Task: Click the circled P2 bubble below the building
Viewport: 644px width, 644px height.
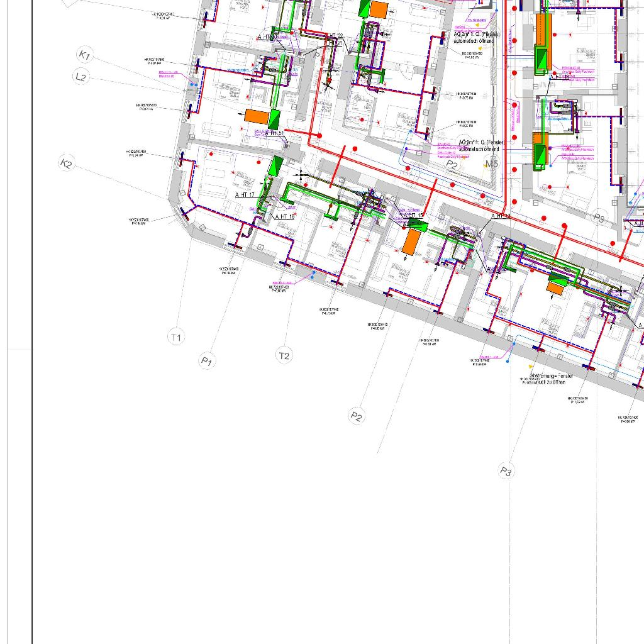Action: (x=357, y=416)
